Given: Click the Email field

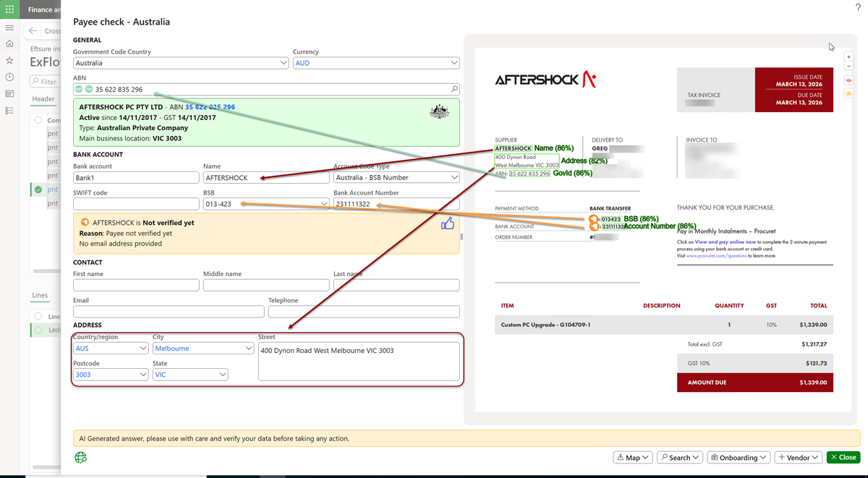Looking at the screenshot, I should [169, 312].
